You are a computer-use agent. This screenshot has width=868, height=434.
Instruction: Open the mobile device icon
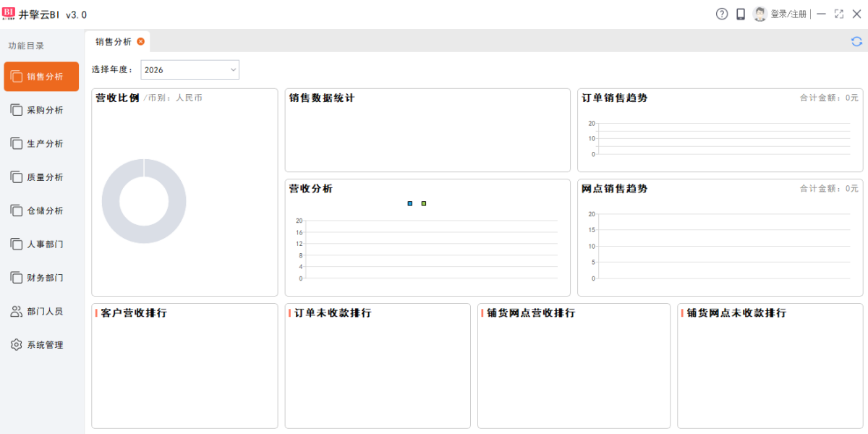[x=741, y=14]
